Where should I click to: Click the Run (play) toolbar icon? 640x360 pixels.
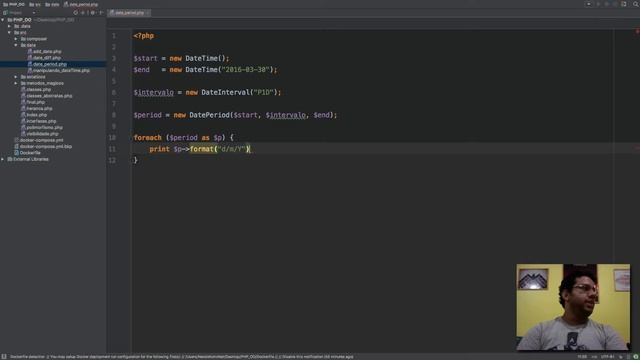(598, 4)
